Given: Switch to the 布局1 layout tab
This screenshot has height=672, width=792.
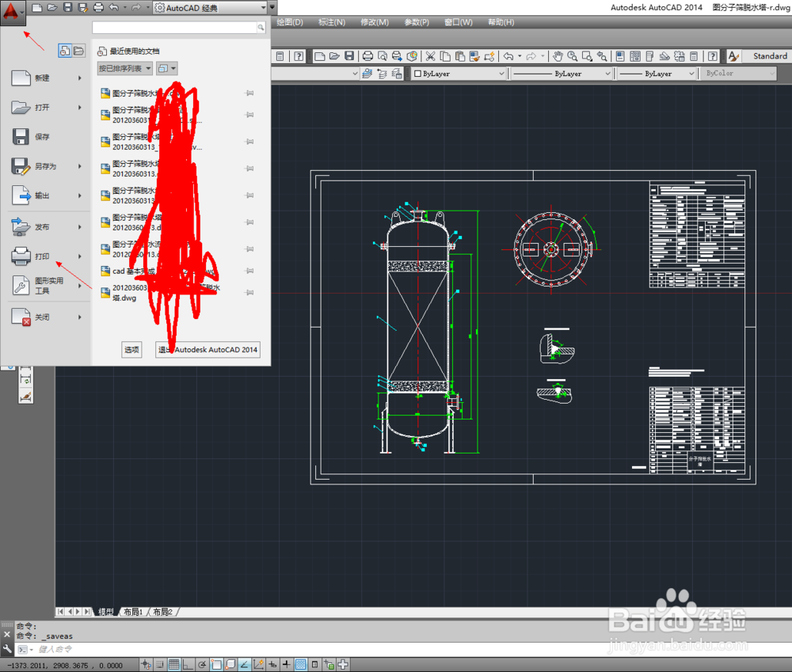Looking at the screenshot, I should click(133, 612).
